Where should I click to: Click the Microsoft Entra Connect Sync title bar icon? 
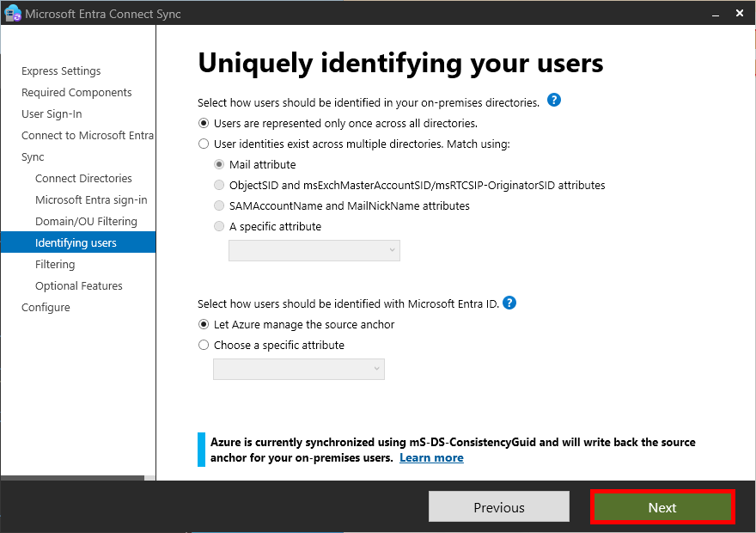click(x=13, y=13)
